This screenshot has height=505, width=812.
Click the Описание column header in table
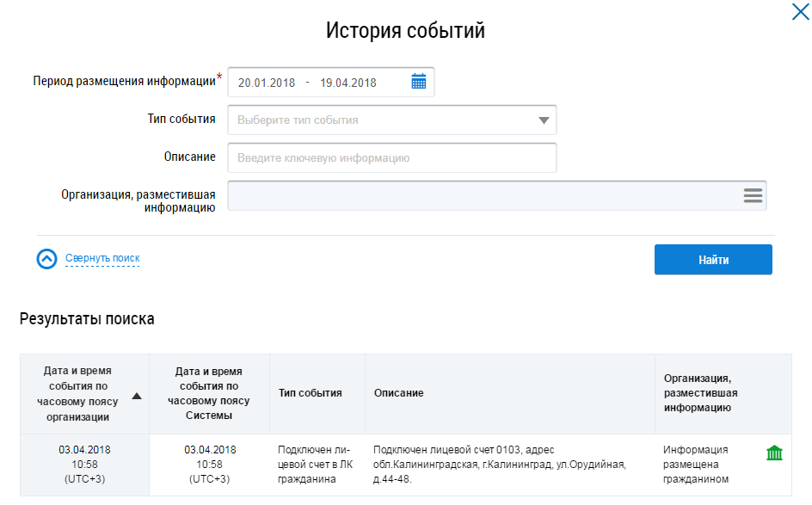click(398, 393)
